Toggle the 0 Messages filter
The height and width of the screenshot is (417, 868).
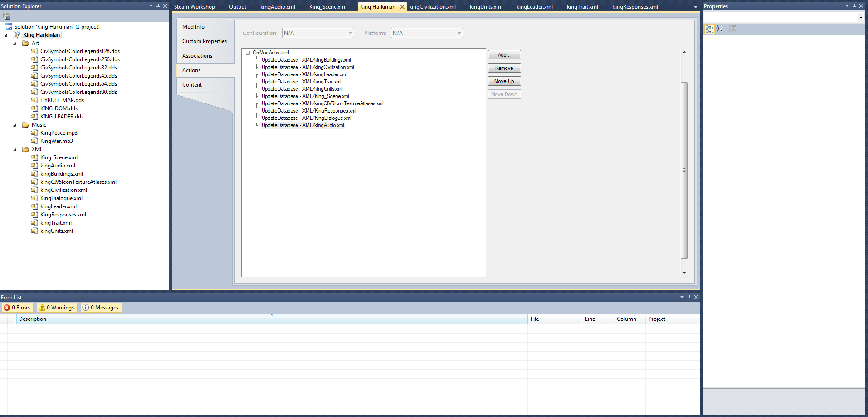click(101, 308)
